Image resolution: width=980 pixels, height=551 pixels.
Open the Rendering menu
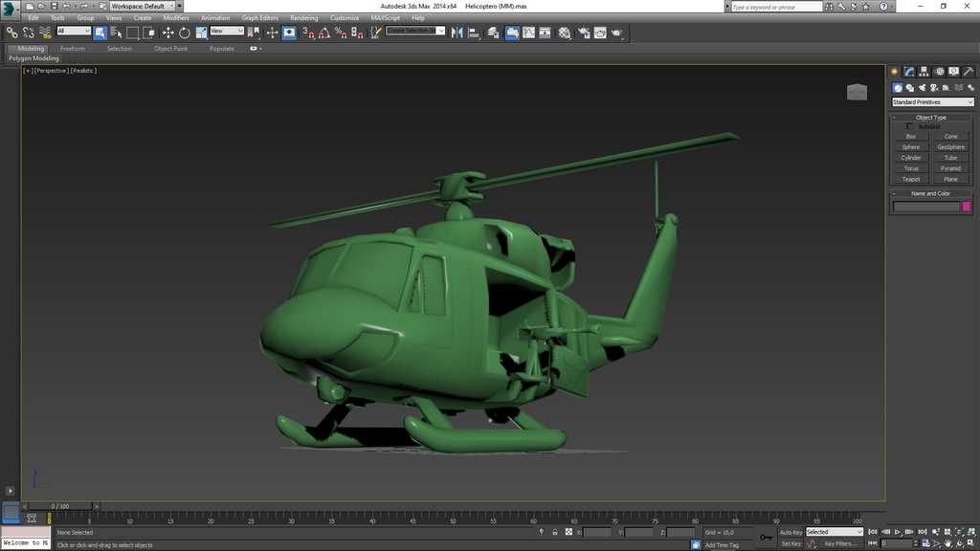coord(304,16)
